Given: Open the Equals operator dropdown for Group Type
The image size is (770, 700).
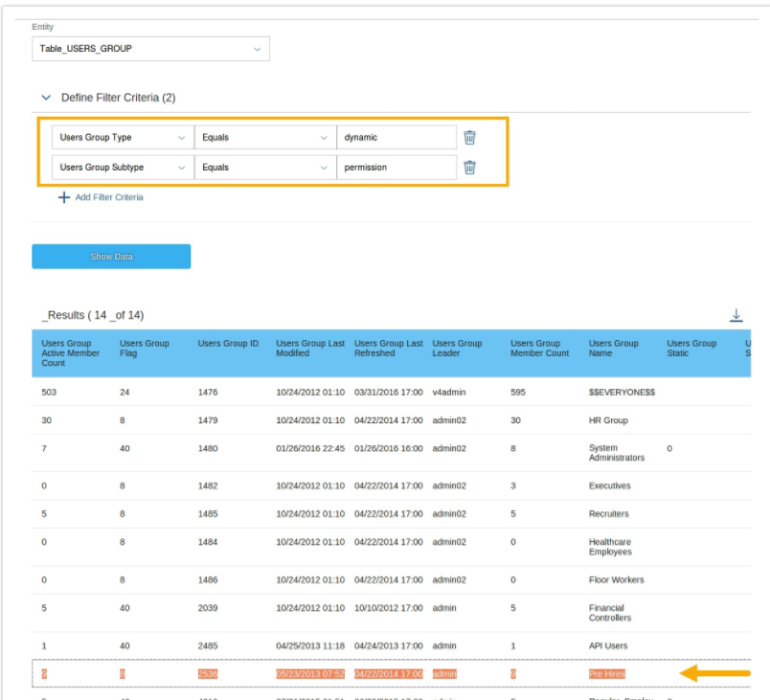Looking at the screenshot, I should coord(265,138).
